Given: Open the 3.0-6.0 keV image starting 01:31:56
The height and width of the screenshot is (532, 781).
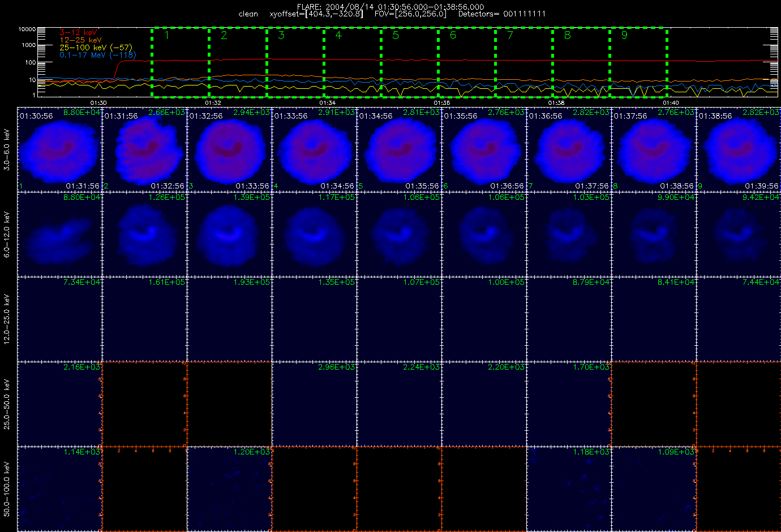Looking at the screenshot, I should point(145,149).
